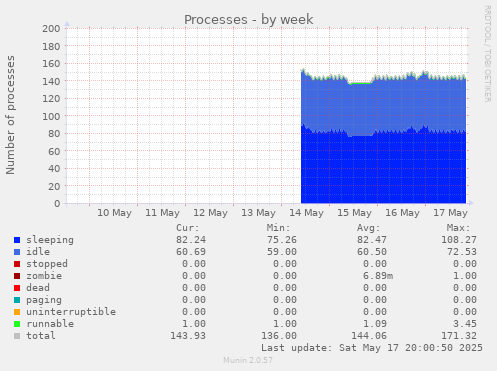
Task: Click zombie average value 6.89m
Action: pyautogui.click(x=378, y=276)
